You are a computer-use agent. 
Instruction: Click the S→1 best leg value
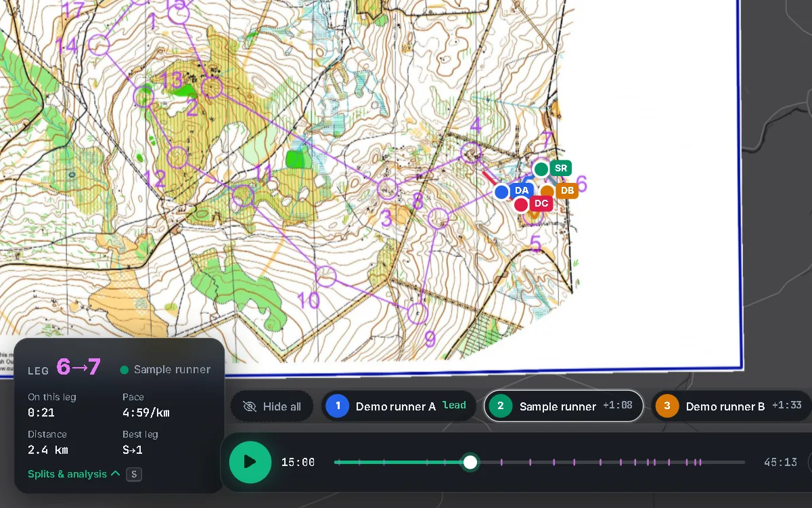tap(133, 450)
